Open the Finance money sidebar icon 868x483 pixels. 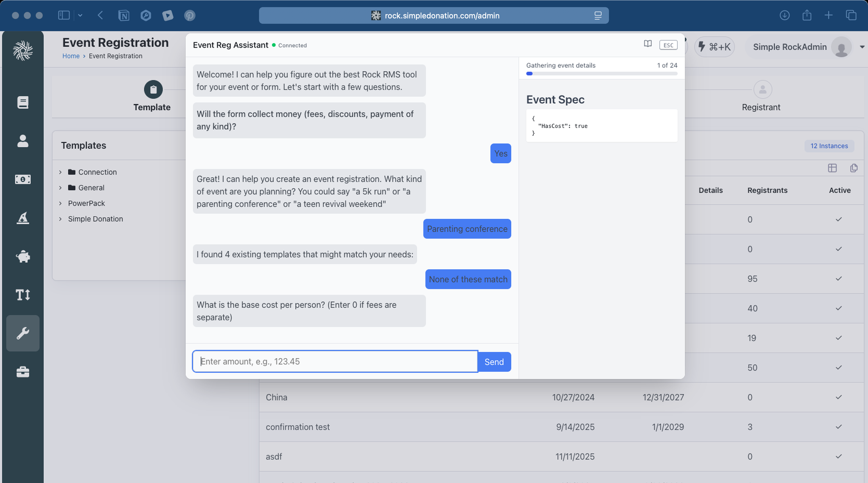(23, 179)
